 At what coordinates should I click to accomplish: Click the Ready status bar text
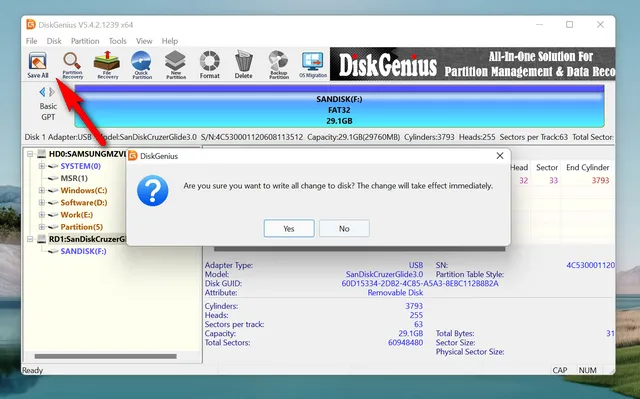pyautogui.click(x=32, y=370)
